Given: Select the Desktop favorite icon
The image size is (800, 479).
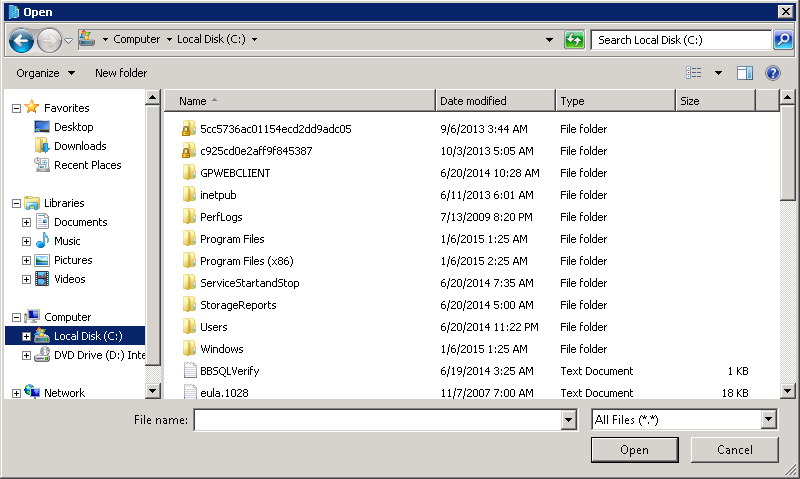Looking at the screenshot, I should [42, 127].
